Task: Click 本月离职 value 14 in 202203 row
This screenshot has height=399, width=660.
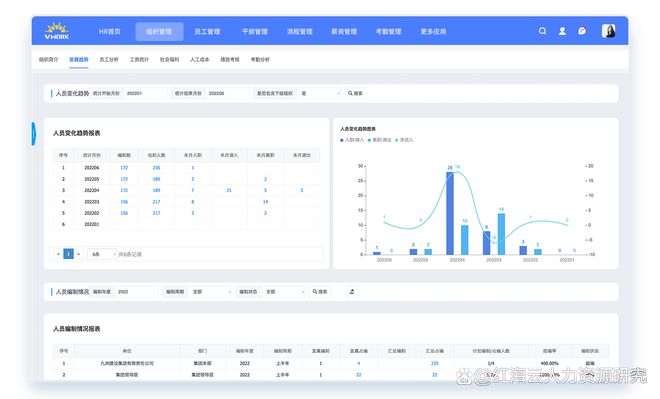Action: point(266,202)
